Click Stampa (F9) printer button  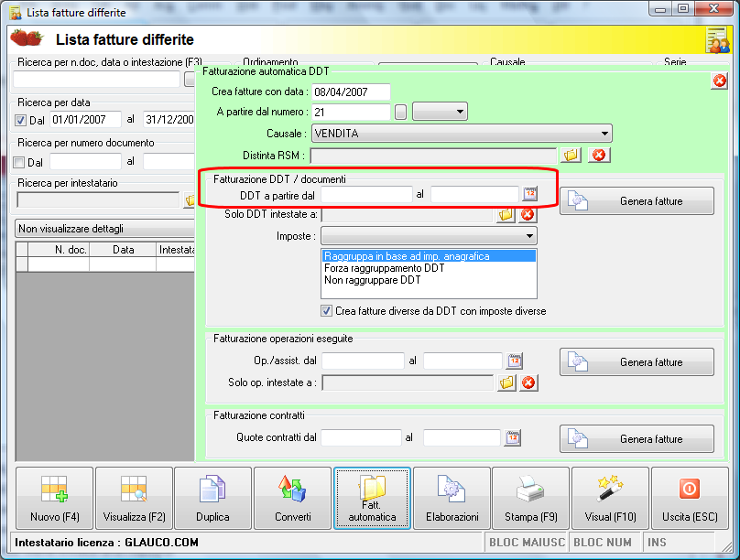coord(531,499)
